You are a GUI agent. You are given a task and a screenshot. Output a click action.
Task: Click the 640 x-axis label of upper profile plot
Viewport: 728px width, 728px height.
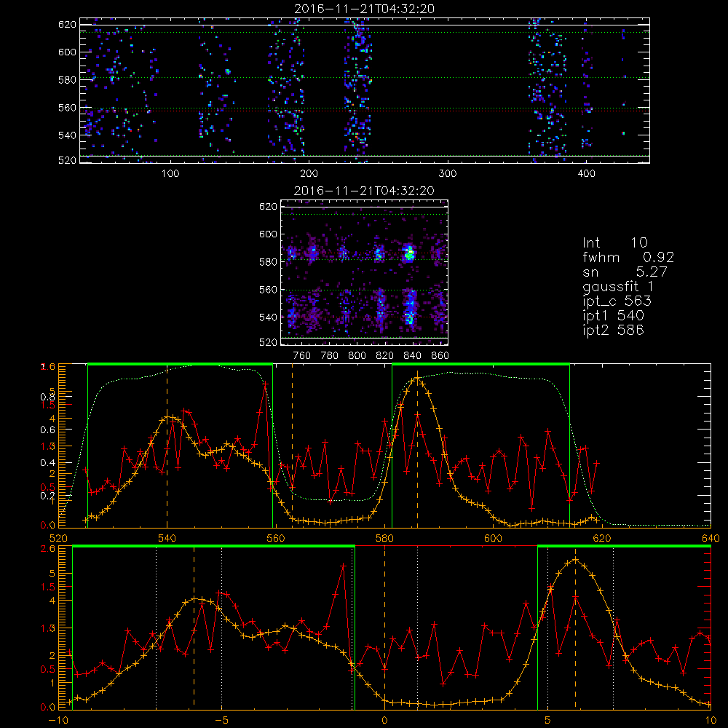pos(711,538)
